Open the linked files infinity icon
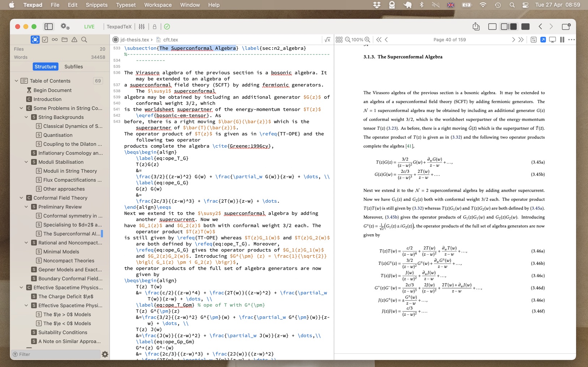This screenshot has width=588, height=367. pyautogui.click(x=55, y=40)
